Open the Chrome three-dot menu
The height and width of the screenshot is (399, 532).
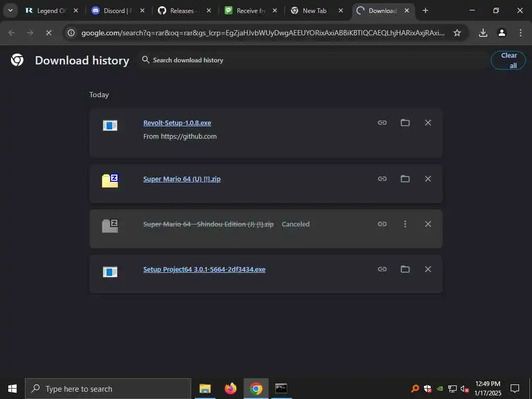[x=521, y=33]
